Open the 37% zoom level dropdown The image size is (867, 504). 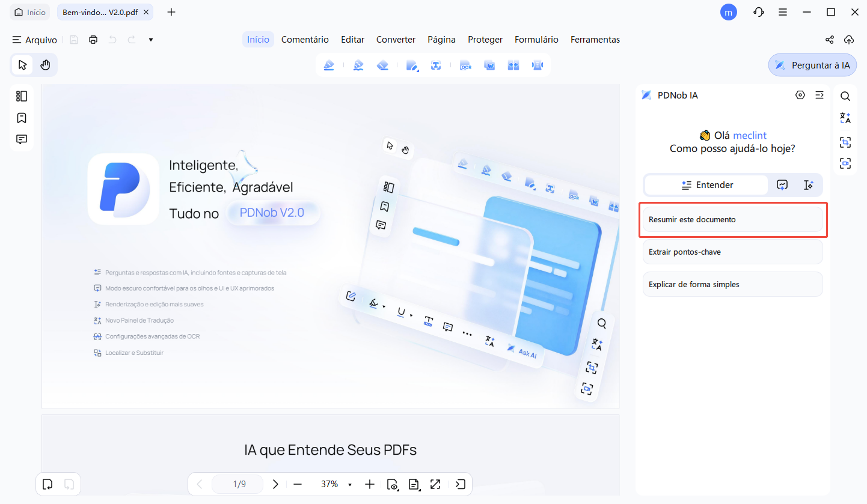point(350,485)
